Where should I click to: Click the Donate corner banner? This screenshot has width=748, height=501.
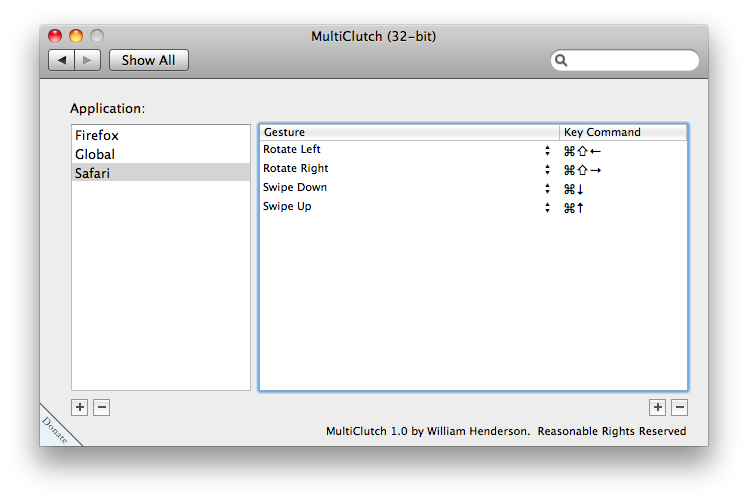click(55, 430)
